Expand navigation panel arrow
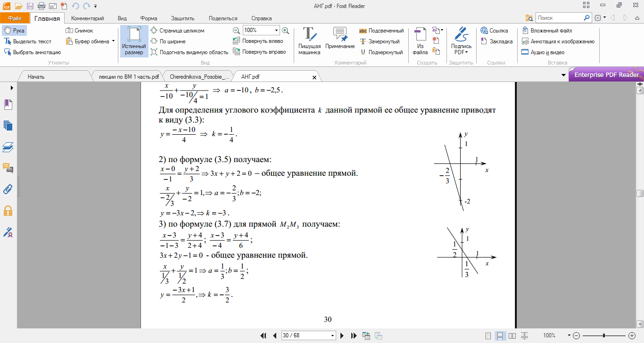Screen dimensions: 644x343 coord(11,88)
